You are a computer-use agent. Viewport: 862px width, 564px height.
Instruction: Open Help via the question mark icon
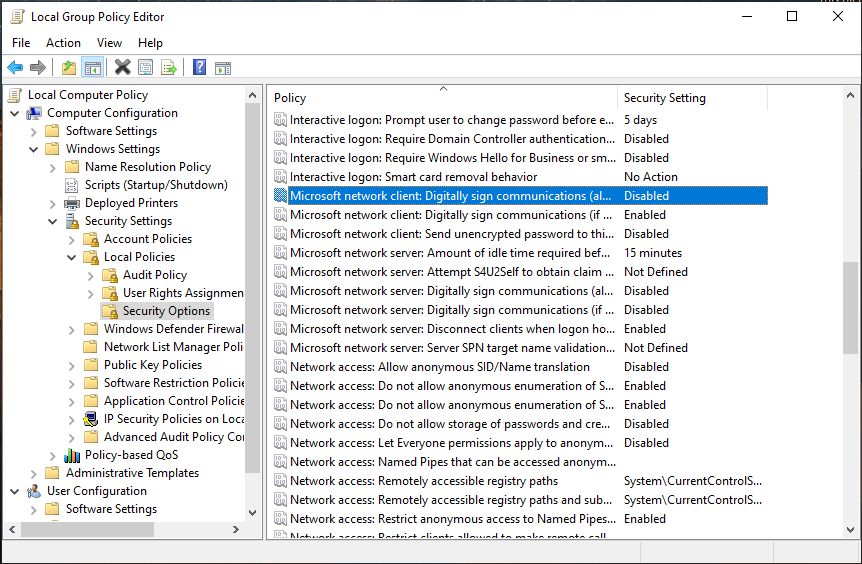tap(199, 68)
